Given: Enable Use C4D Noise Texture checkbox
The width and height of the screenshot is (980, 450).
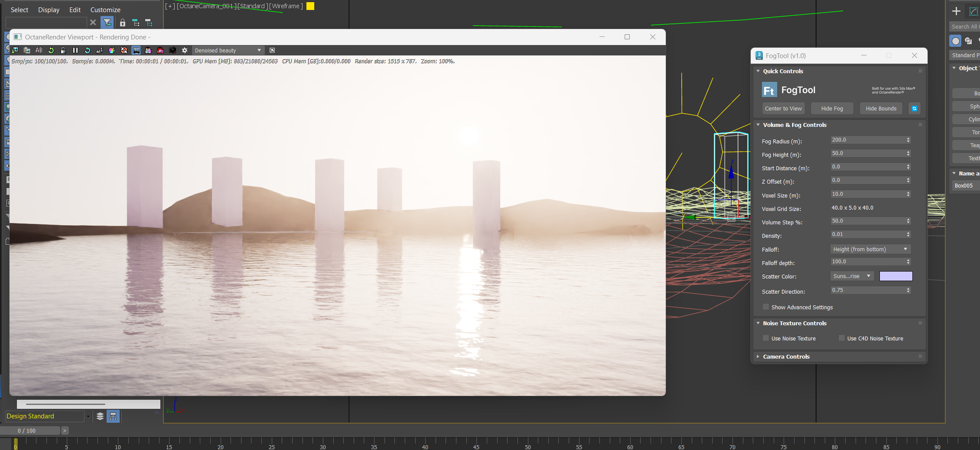Looking at the screenshot, I should [x=842, y=338].
